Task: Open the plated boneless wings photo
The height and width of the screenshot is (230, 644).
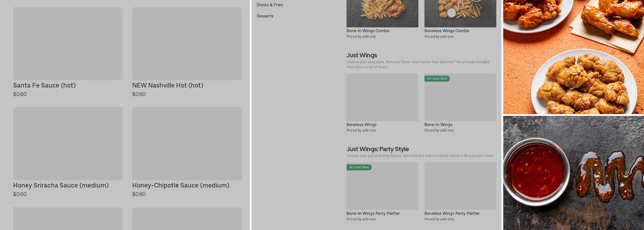Action: click(x=573, y=57)
